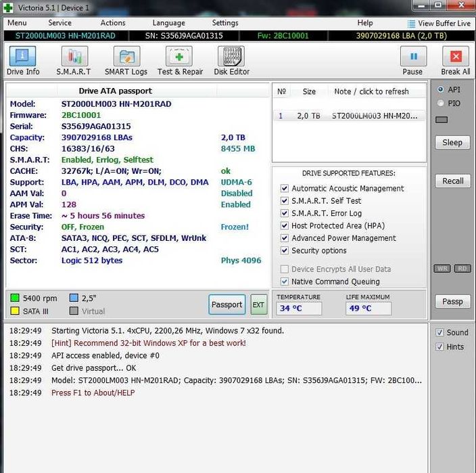Image resolution: width=476 pixels, height=473 pixels.
Task: Click the Recall button
Action: point(452,181)
